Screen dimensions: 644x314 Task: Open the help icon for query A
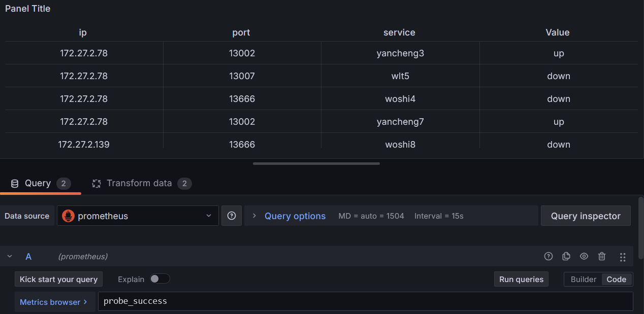click(x=549, y=257)
